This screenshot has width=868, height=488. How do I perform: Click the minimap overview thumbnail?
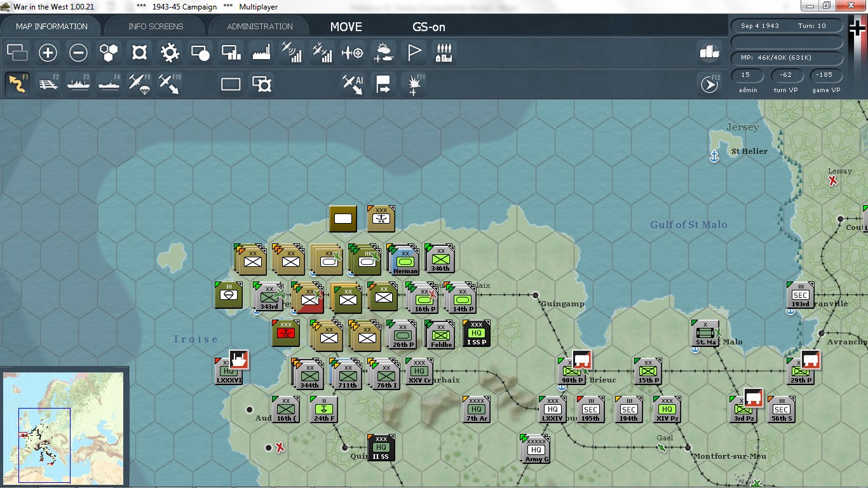point(63,428)
